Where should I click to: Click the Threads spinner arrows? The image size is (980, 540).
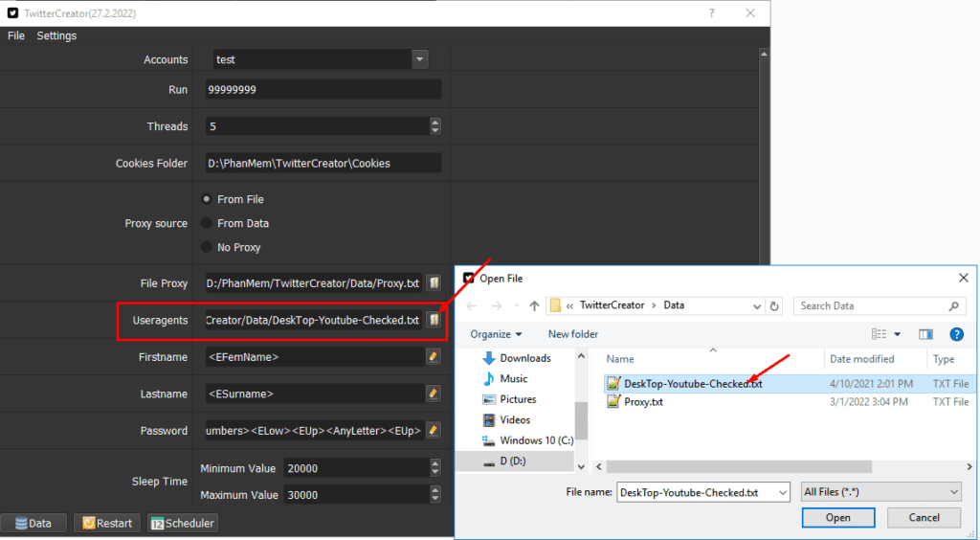point(435,126)
